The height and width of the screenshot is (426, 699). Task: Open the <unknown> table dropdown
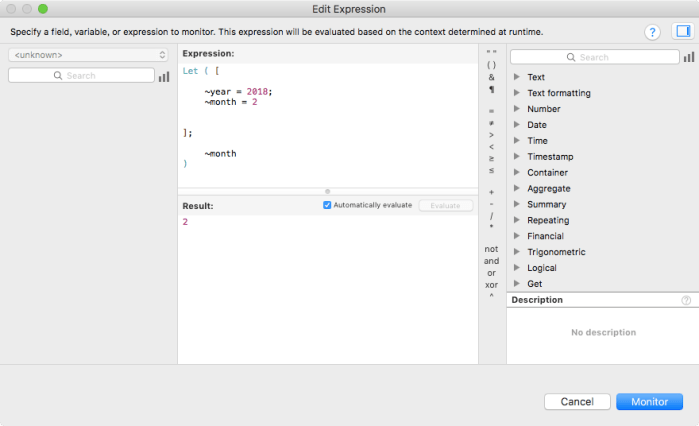click(x=89, y=55)
